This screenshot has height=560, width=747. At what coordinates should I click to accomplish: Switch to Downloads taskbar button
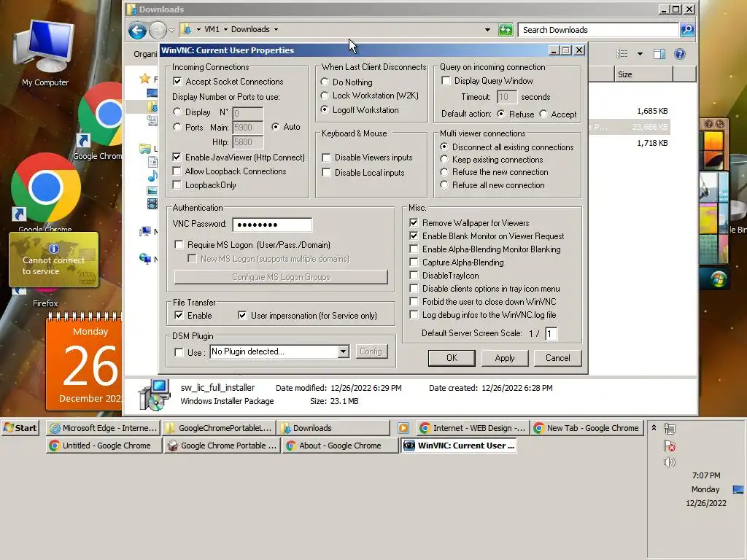tap(333, 428)
